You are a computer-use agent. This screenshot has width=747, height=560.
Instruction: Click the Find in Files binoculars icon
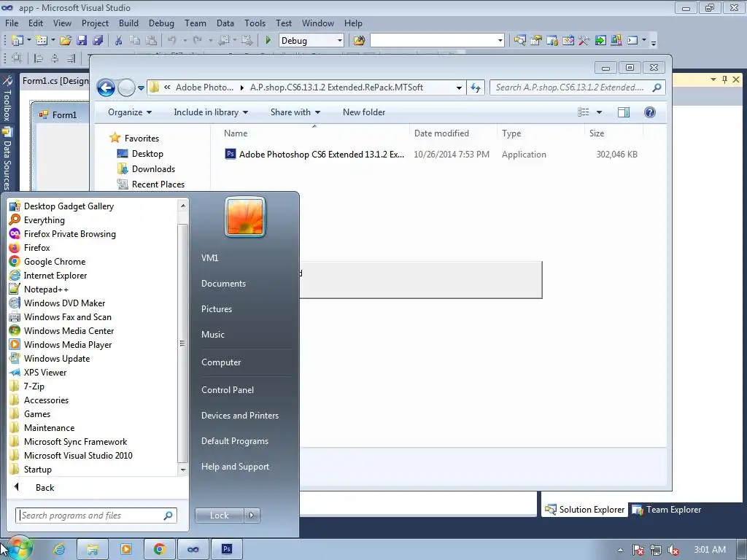pyautogui.click(x=359, y=41)
